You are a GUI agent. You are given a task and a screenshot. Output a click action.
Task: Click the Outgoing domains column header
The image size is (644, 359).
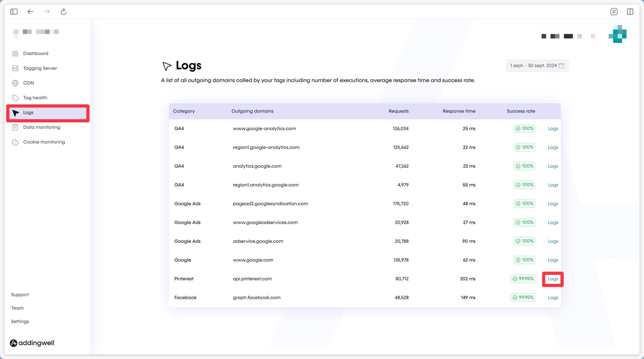252,111
